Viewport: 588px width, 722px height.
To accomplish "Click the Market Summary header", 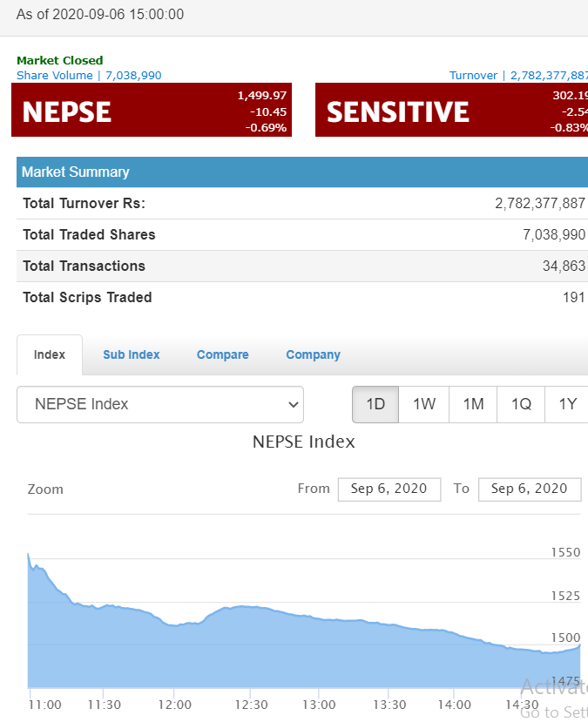I will point(301,172).
